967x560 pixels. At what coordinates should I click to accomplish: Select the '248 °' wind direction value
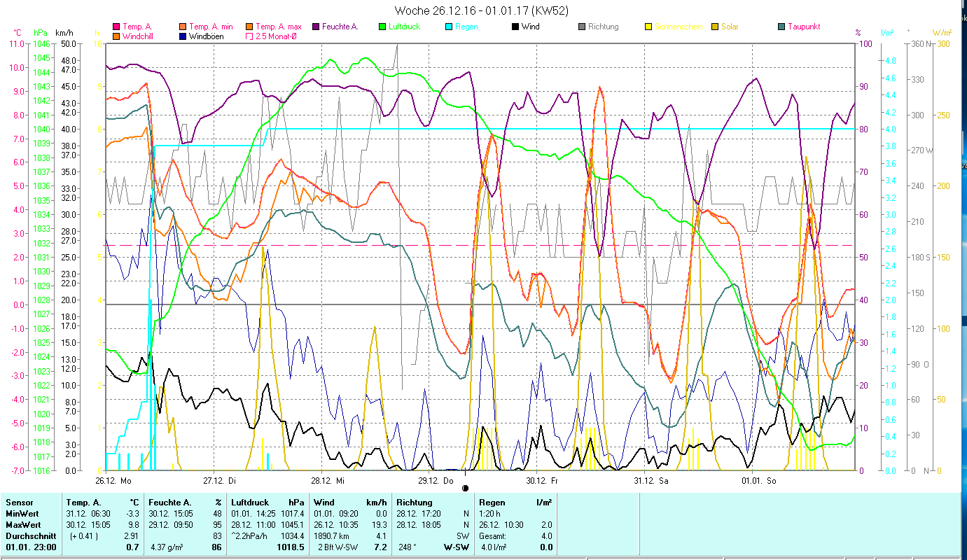coord(407,547)
